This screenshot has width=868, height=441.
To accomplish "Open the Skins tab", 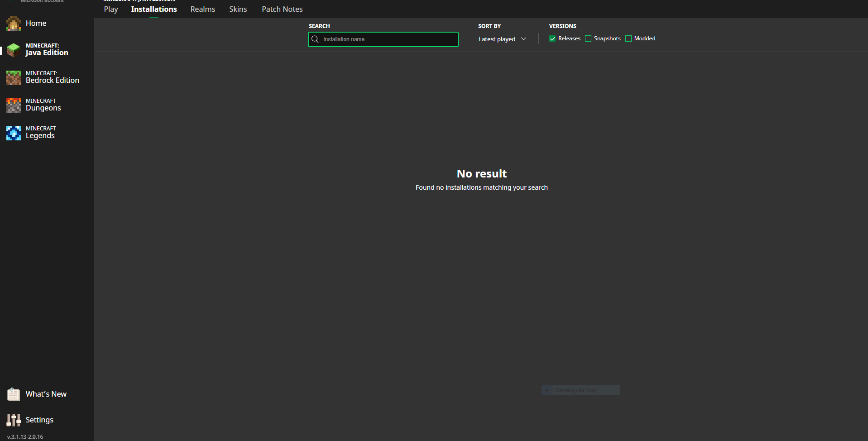I will tap(238, 9).
